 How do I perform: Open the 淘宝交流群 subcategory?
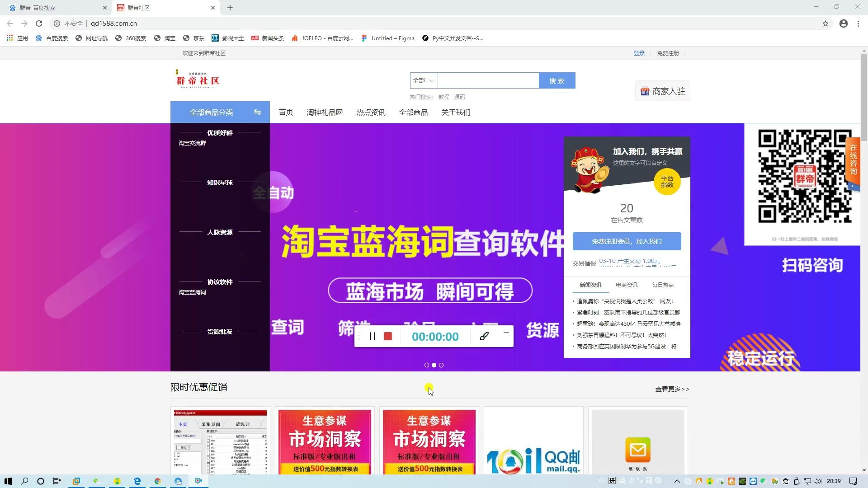(x=192, y=143)
